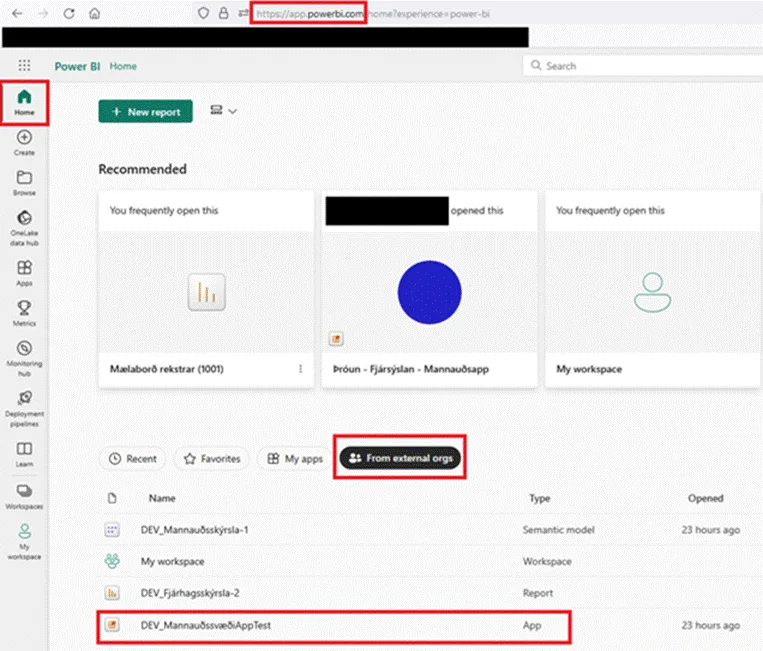
Task: Expand the layout view dropdown next to New report
Action: (x=223, y=111)
